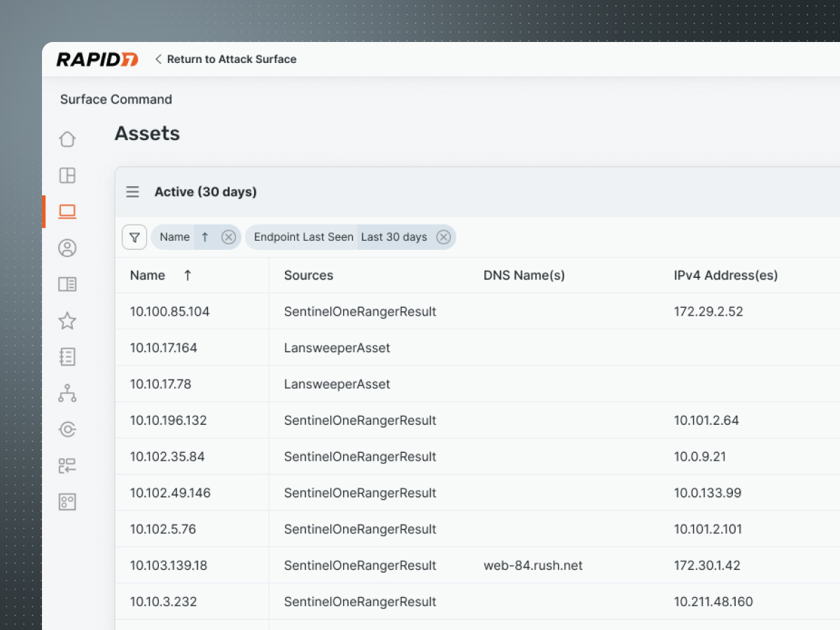Open the filter funnel button
This screenshot has width=840, height=630.
click(134, 237)
